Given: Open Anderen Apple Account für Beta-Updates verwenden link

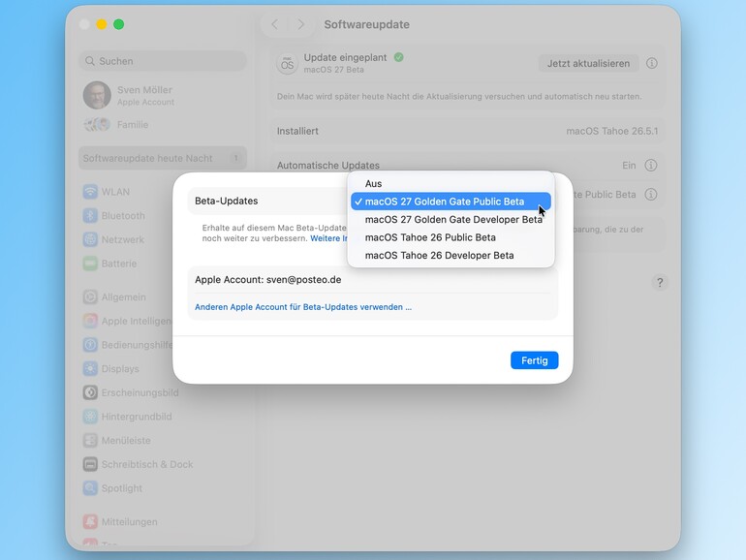Looking at the screenshot, I should tap(303, 307).
